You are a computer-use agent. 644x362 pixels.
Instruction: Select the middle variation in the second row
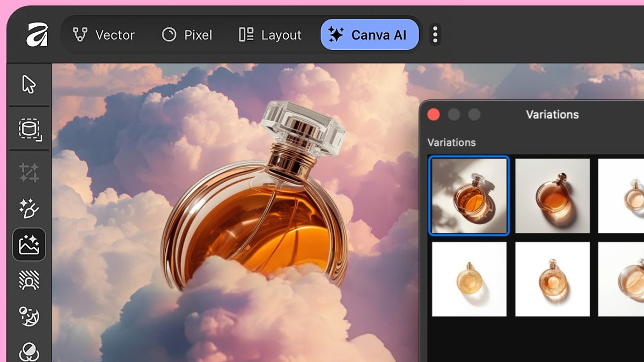[x=552, y=279]
